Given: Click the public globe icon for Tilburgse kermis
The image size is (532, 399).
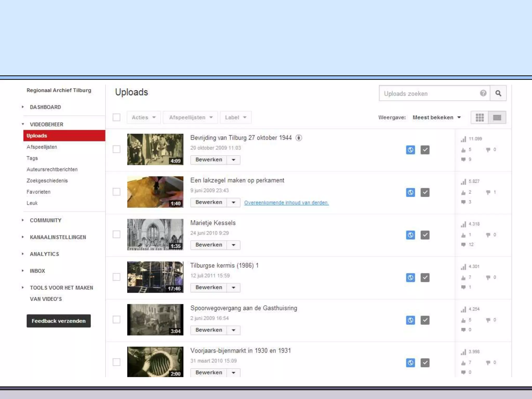Looking at the screenshot, I should [410, 278].
